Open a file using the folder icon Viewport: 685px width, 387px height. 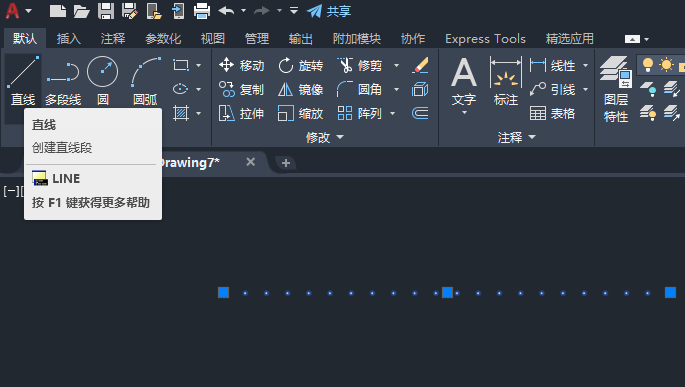pos(81,11)
